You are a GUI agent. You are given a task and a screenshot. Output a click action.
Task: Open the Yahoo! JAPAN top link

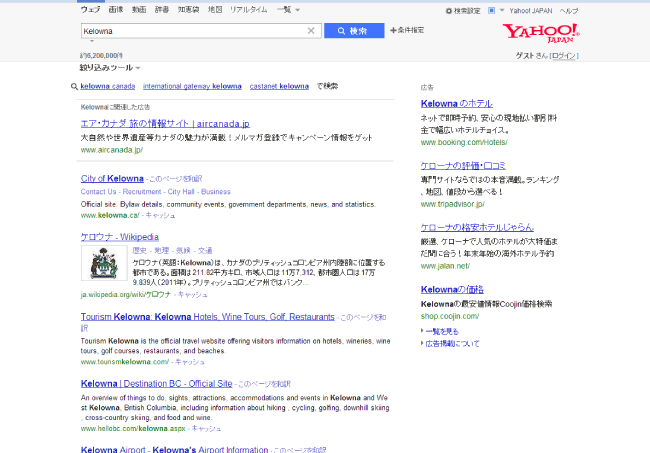pos(531,11)
